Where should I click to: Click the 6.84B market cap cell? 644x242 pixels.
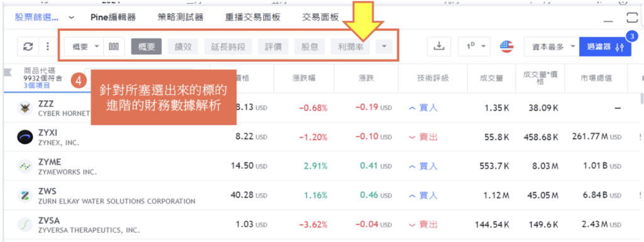click(x=602, y=195)
